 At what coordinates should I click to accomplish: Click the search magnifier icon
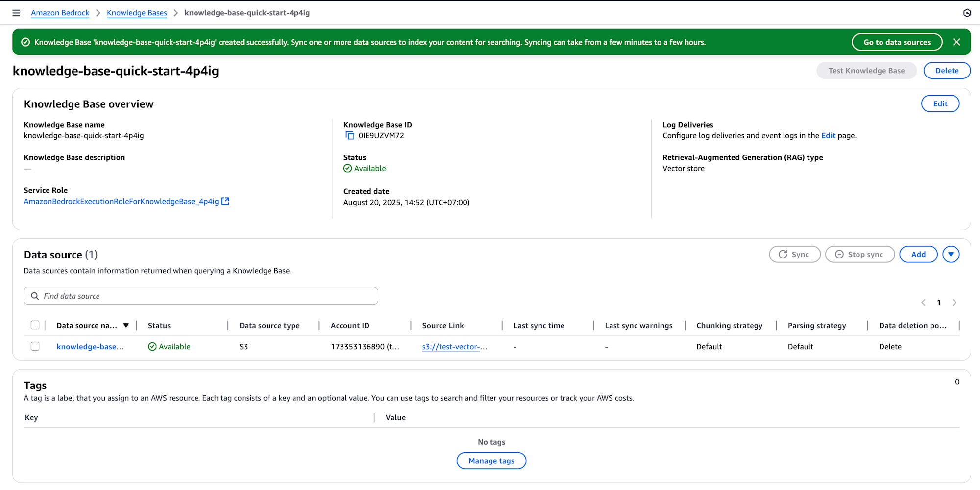(x=35, y=296)
